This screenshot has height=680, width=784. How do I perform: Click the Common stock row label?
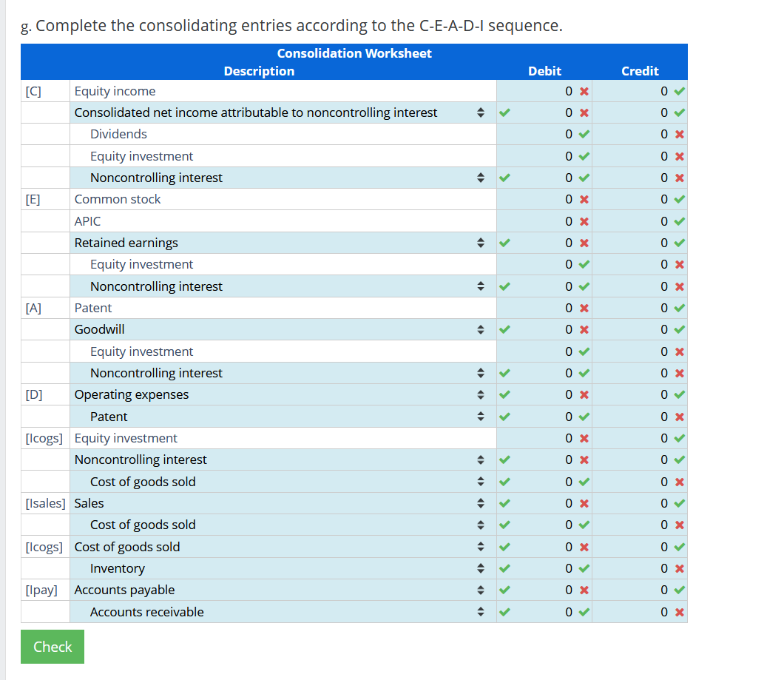coord(118,199)
